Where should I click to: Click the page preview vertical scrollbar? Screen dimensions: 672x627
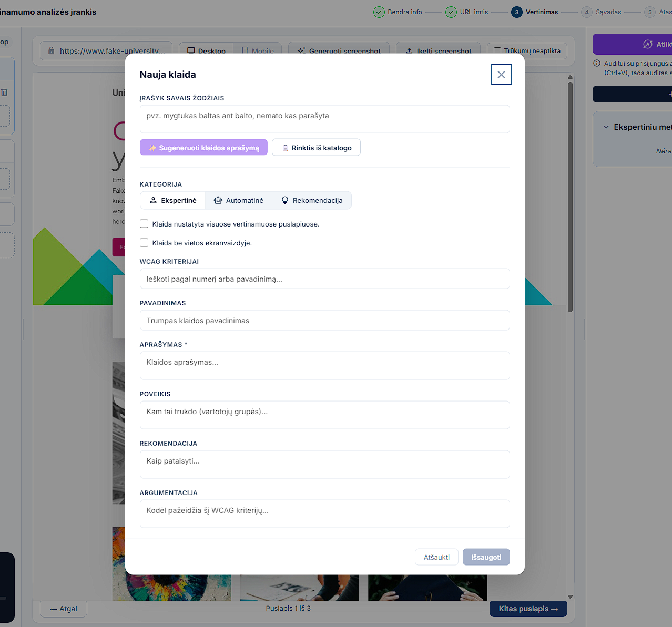[570, 197]
